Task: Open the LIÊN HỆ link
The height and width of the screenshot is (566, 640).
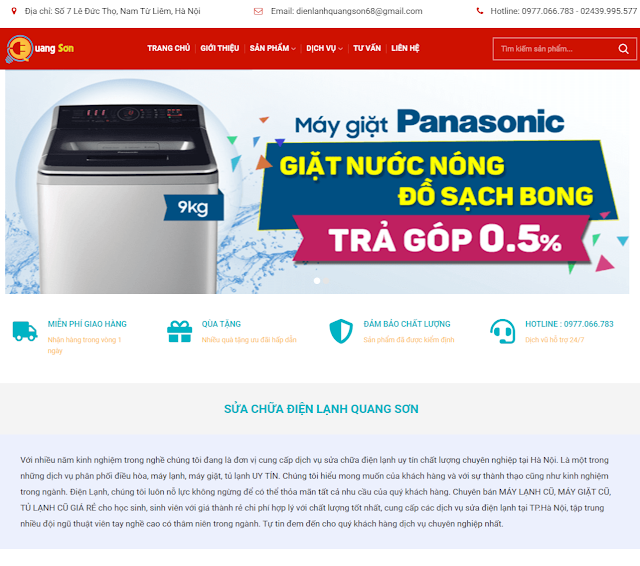Action: [x=405, y=48]
